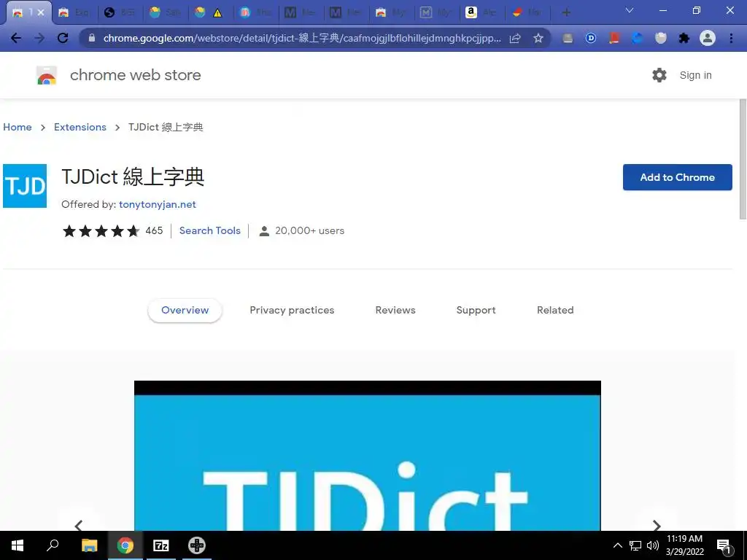The image size is (747, 560).
Task: Open the Search Tools category link
Action: coord(209,230)
